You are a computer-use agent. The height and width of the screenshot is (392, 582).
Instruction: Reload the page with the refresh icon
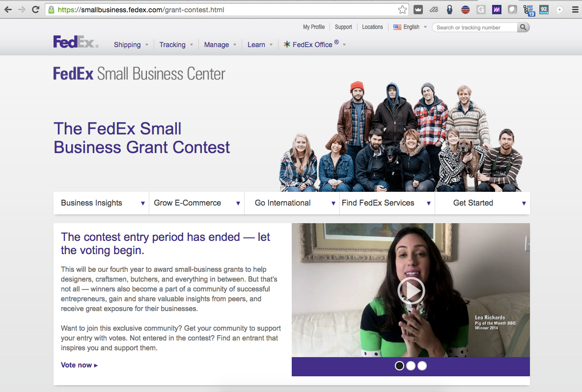[36, 10]
